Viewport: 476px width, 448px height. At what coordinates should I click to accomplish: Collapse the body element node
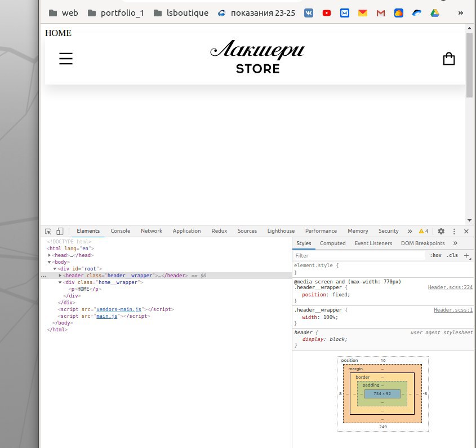click(x=50, y=262)
